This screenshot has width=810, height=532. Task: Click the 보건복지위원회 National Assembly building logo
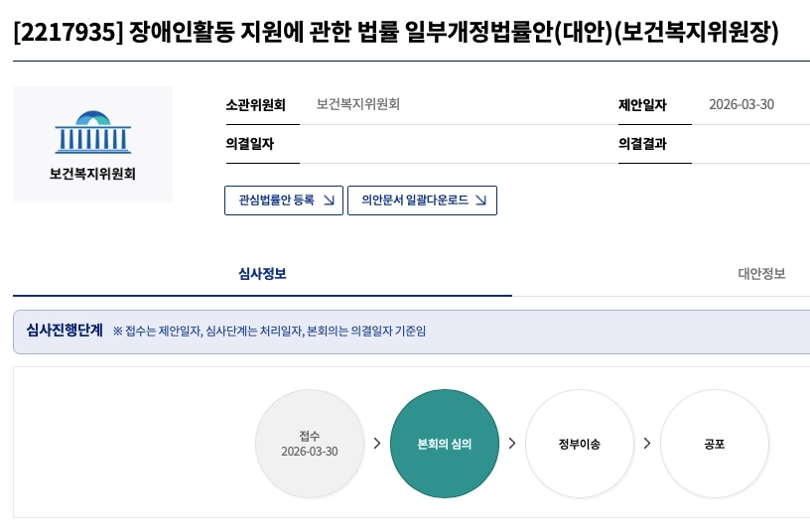click(x=93, y=132)
